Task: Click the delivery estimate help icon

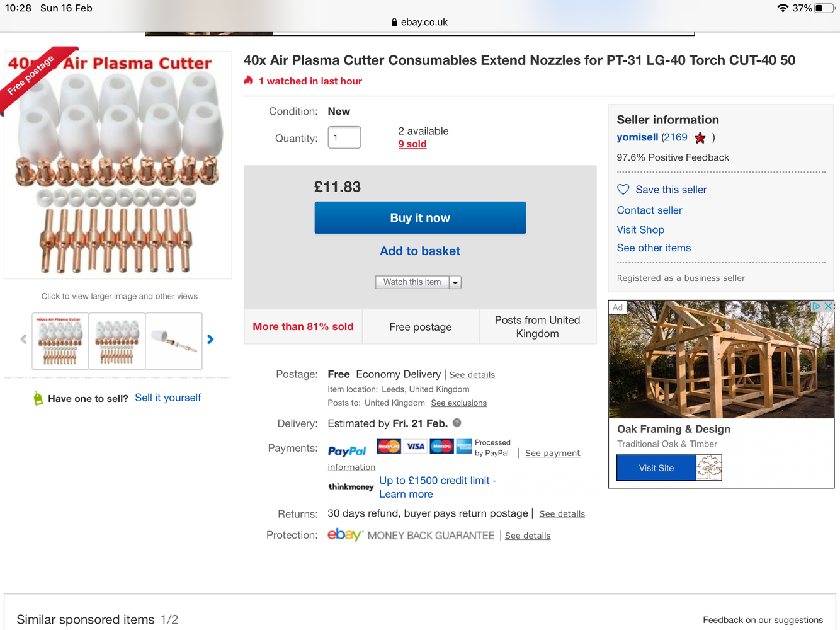Action: (457, 423)
